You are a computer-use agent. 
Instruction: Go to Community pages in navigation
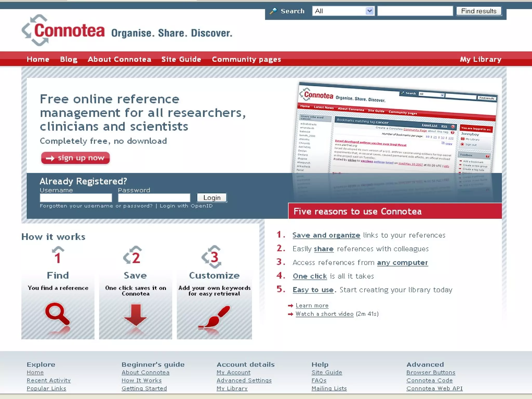pyautogui.click(x=246, y=59)
